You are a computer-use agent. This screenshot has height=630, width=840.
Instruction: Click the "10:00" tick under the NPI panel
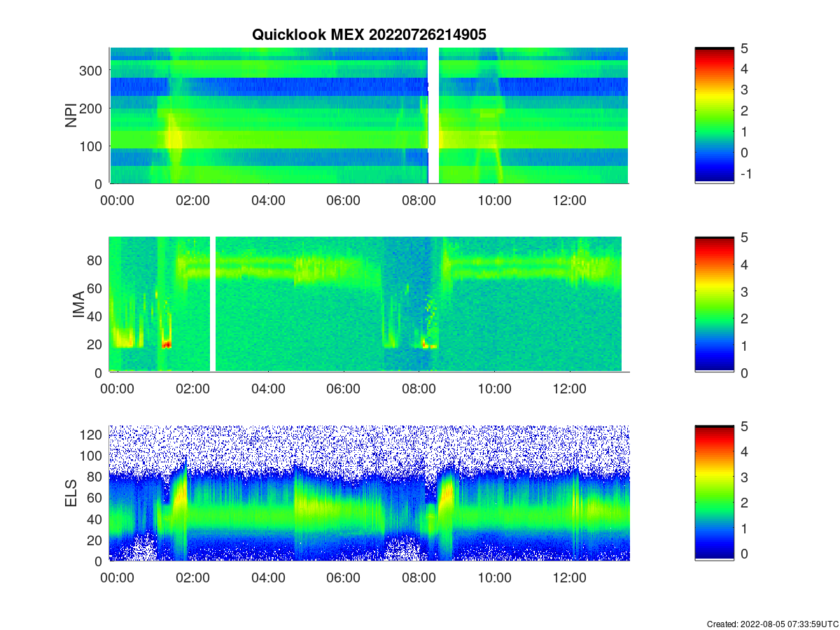pyautogui.click(x=494, y=201)
